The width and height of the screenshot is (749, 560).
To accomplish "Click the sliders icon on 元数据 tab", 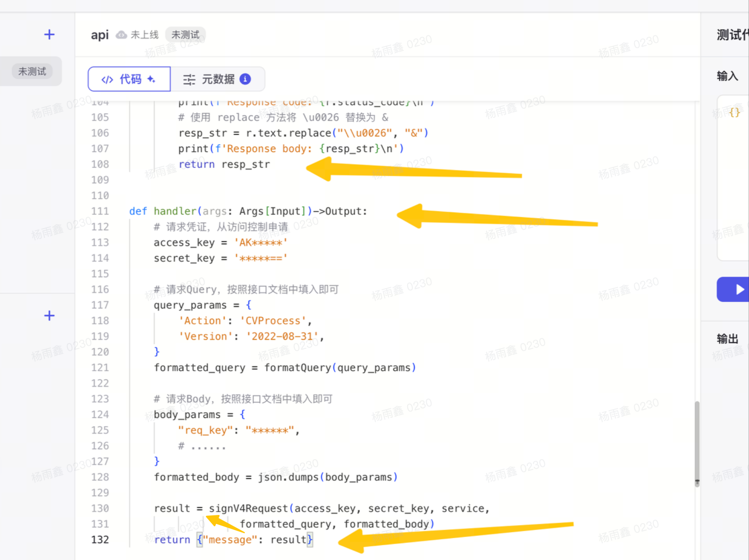I will (189, 79).
